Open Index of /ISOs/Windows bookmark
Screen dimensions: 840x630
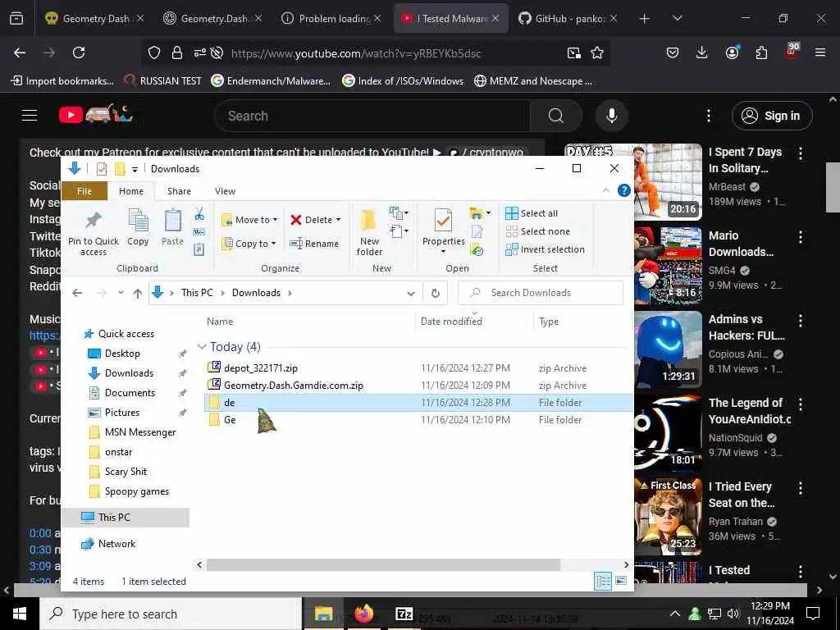pos(403,81)
